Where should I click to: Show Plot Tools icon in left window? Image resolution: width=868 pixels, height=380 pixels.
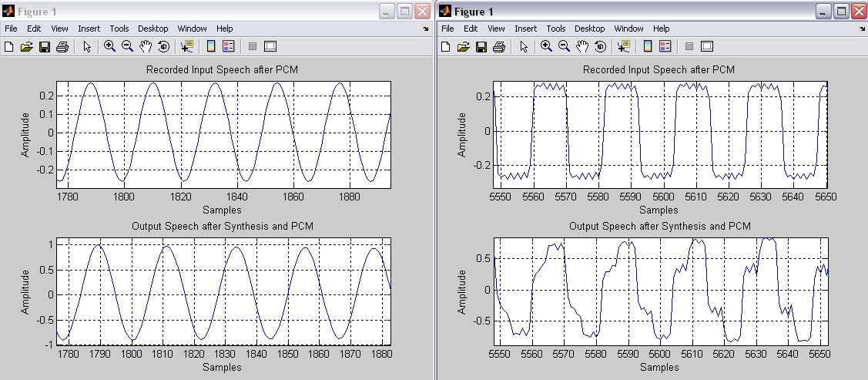tap(270, 46)
